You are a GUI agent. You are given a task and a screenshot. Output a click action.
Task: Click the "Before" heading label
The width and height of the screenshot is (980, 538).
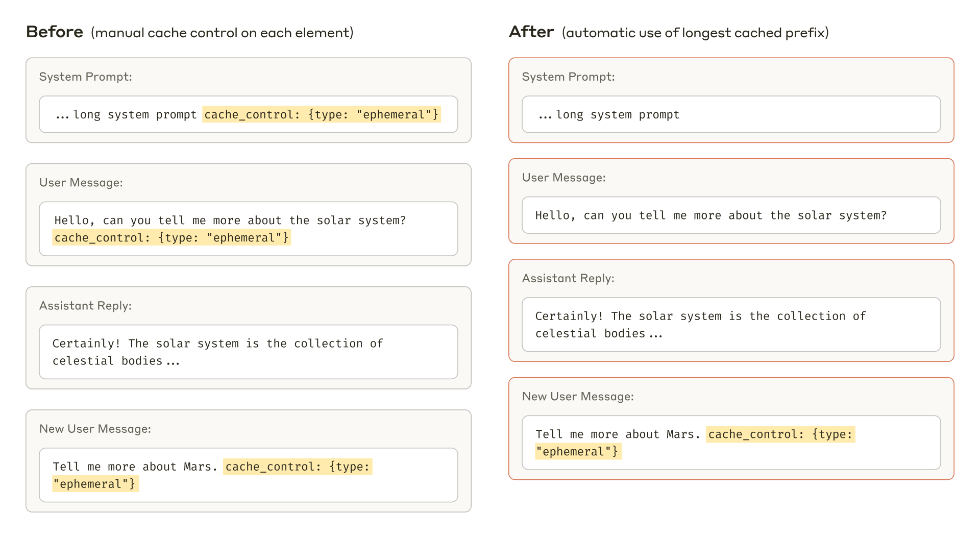point(55,32)
